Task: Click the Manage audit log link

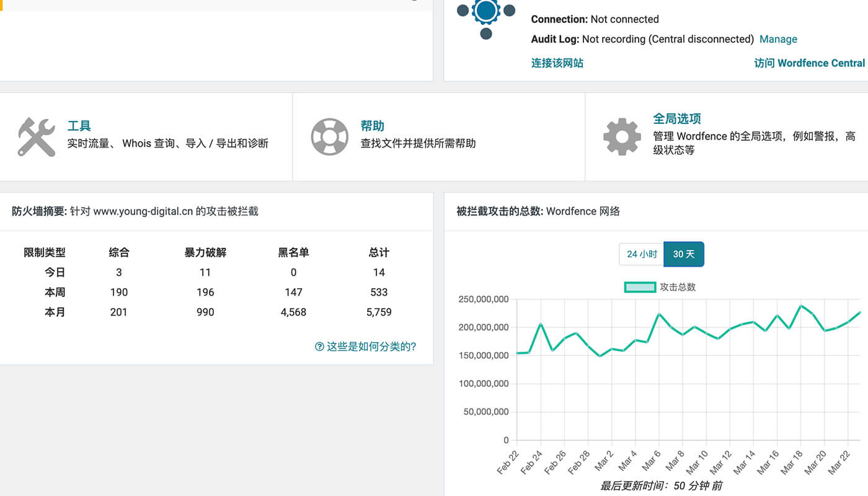Action: pos(778,39)
